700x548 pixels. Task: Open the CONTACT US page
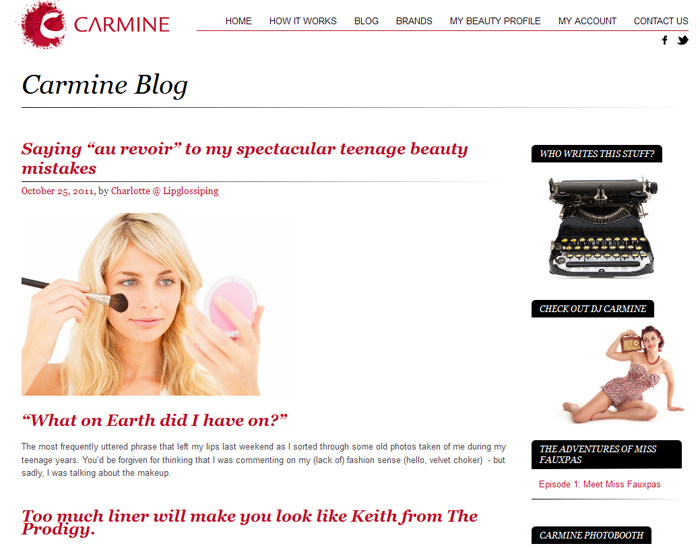[x=661, y=21]
